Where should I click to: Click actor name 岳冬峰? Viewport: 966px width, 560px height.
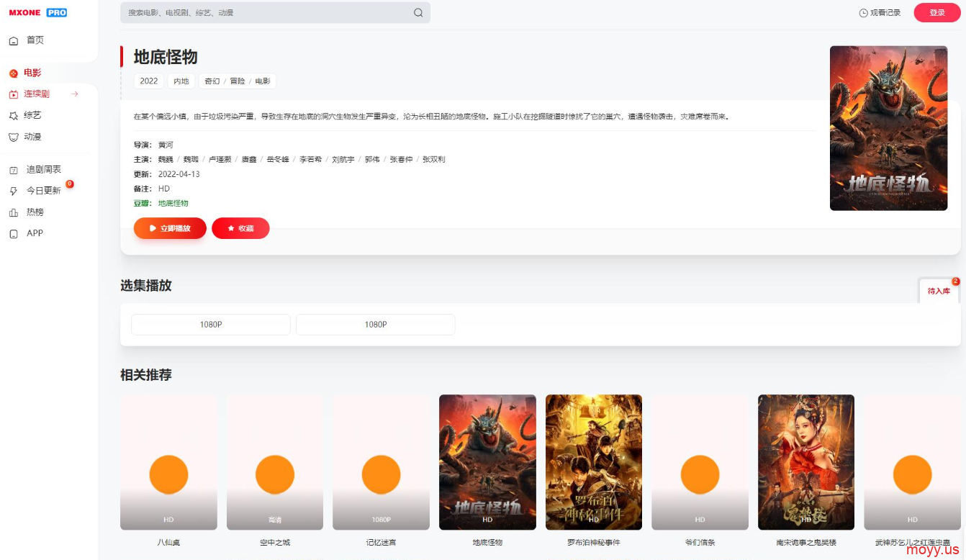pos(278,160)
